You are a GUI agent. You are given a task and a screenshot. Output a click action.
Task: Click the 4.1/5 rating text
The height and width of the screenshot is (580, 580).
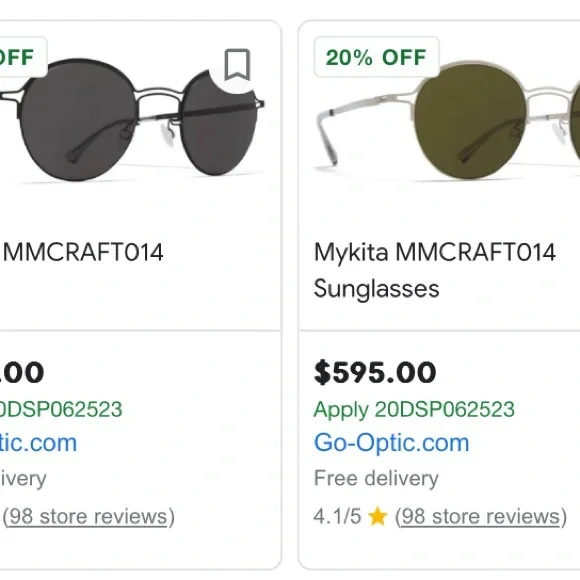[337, 516]
